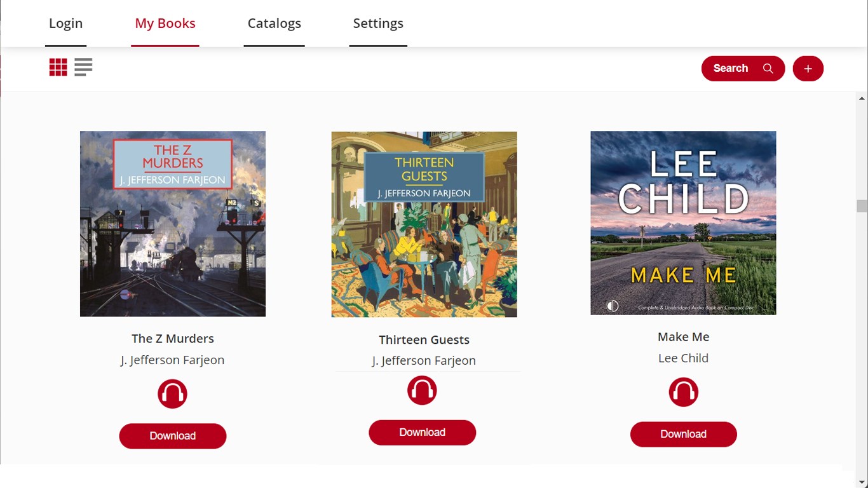Image resolution: width=868 pixels, height=488 pixels.
Task: Open the Search button with magnifier
Action: click(743, 69)
